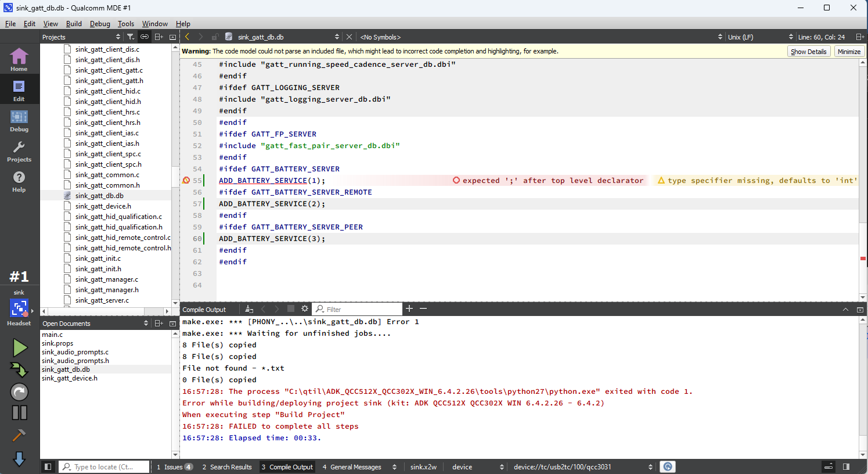Select sink_audio_prompts.h in Open Documents
868x474 pixels.
pos(75,361)
